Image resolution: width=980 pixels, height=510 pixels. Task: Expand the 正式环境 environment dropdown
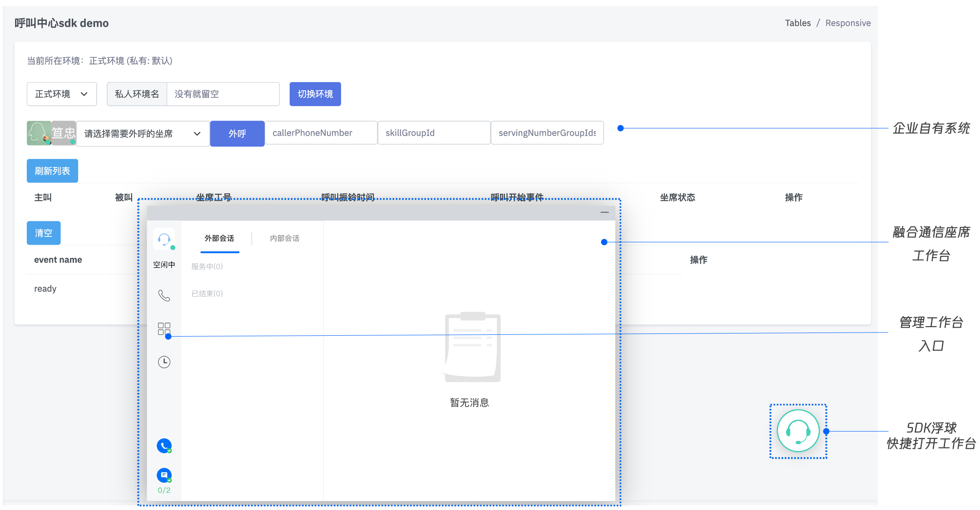point(62,94)
